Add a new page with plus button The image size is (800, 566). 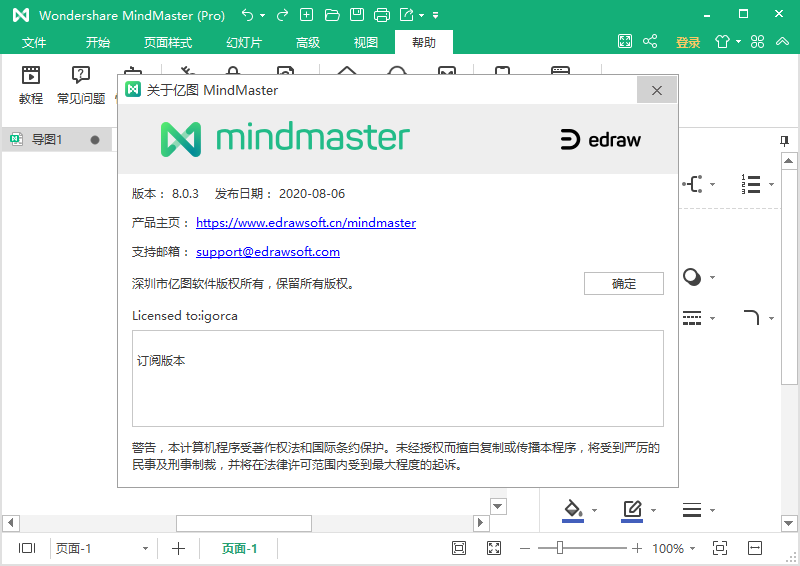tap(178, 549)
